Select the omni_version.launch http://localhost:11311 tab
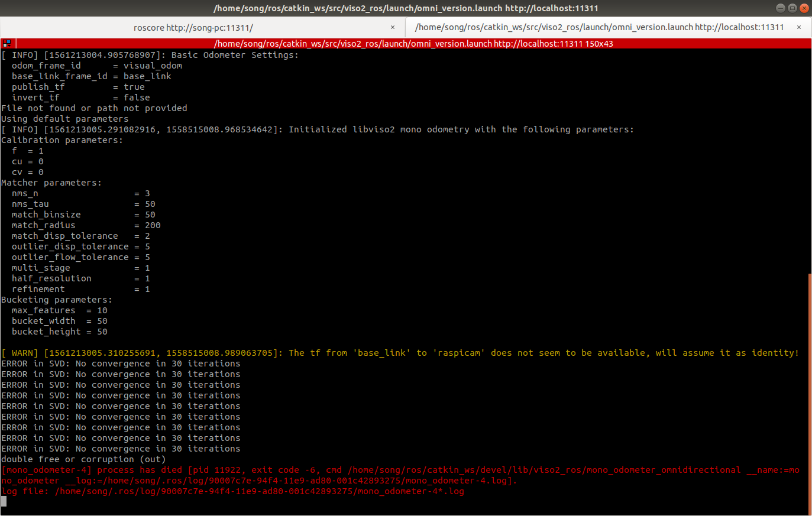Screen dimensions: 812x516 pos(608,27)
